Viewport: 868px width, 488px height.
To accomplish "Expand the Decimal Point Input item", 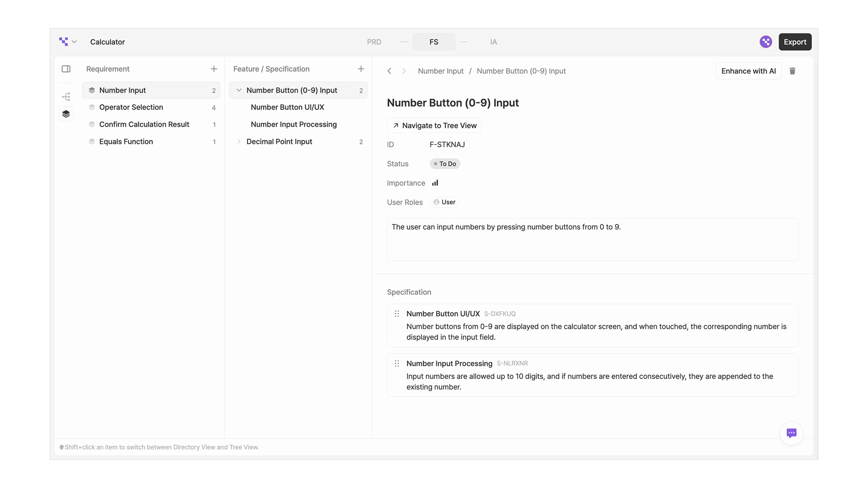I will [x=239, y=141].
